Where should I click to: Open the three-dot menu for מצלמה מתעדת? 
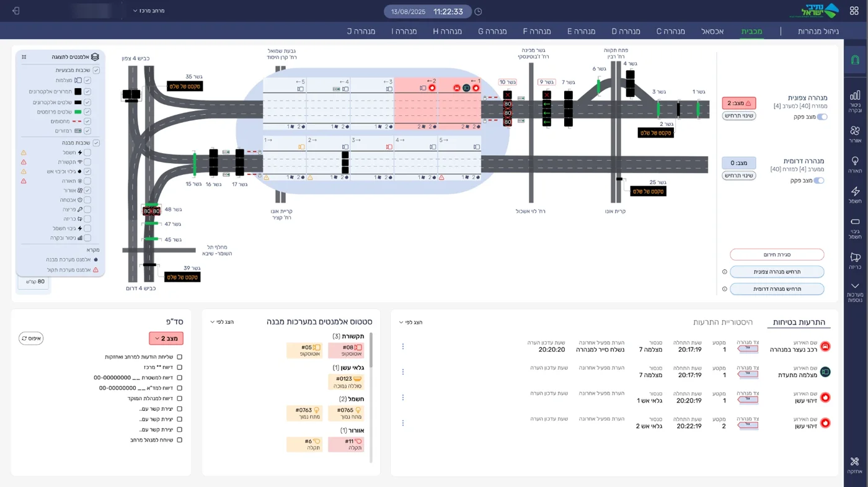click(403, 372)
